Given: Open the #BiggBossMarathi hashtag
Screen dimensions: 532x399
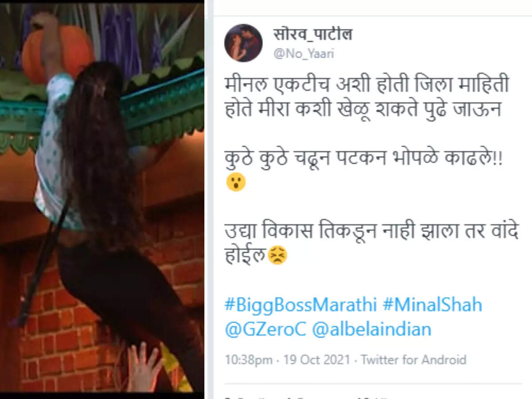Looking at the screenshot, I should tap(301, 305).
